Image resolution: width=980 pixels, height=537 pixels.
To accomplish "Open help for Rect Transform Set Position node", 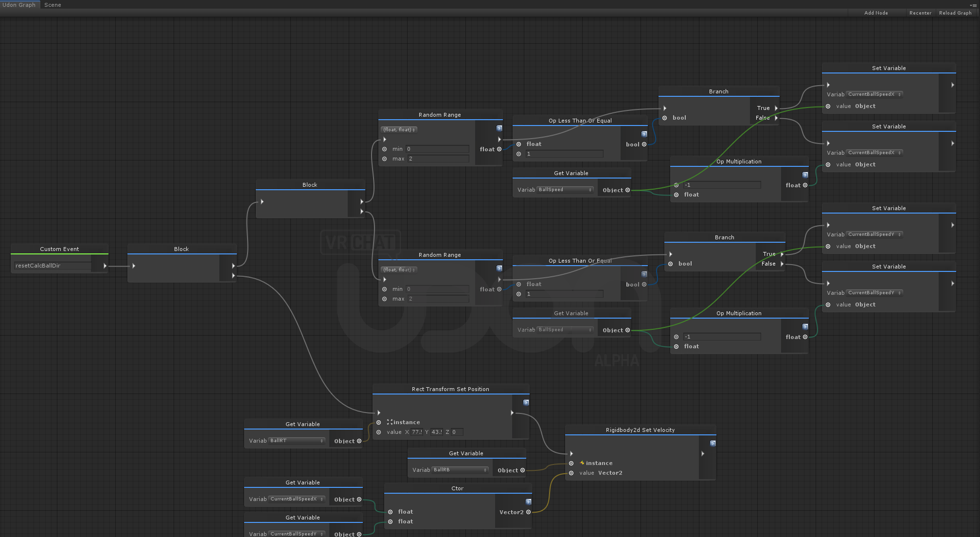I will (526, 403).
